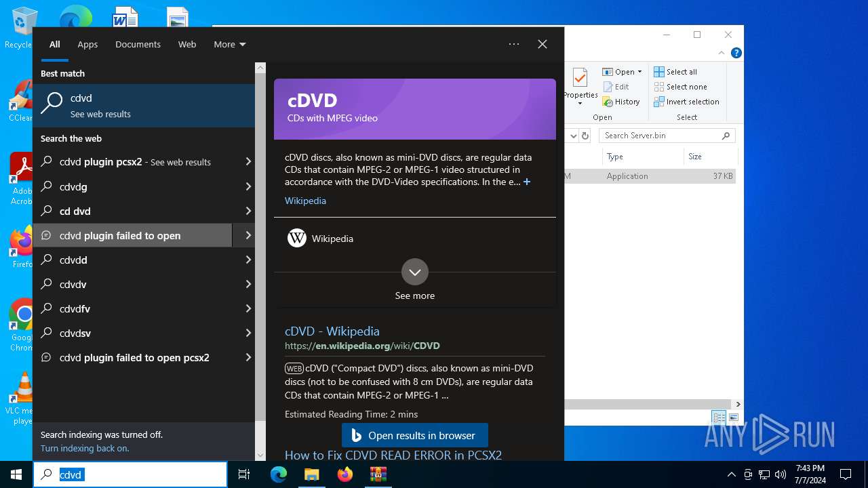
Task: Switch to the Web search tab
Action: tap(187, 44)
